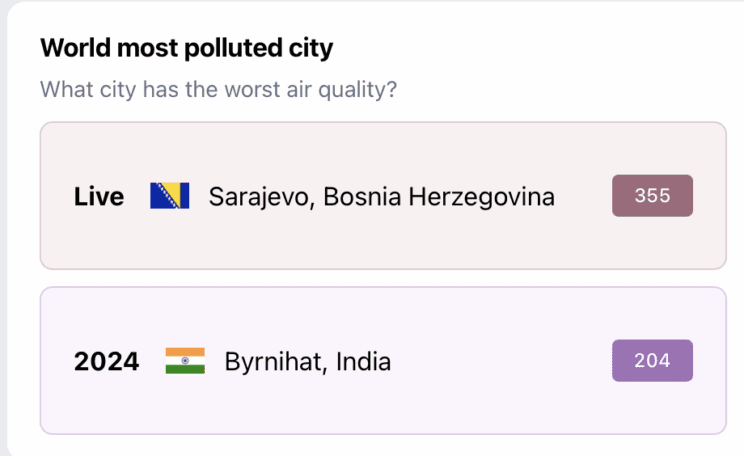Screen dimensions: 744x456
Task: Click the World most polluted city heading
Action: pyautogui.click(x=186, y=47)
